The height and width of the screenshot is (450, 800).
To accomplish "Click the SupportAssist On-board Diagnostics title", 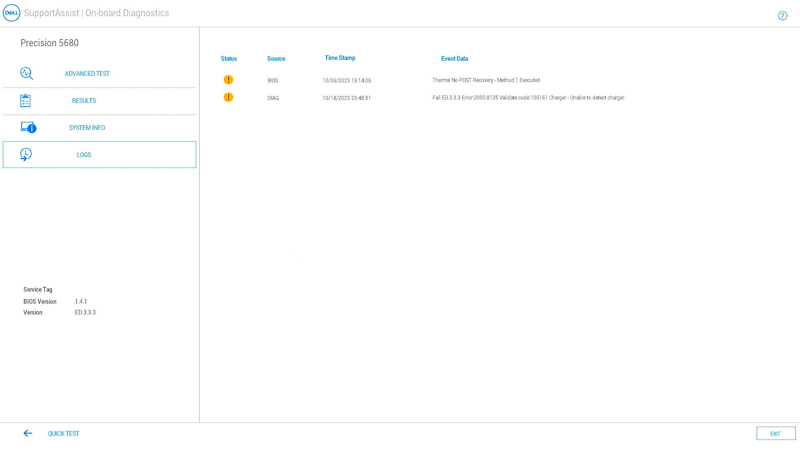I will pos(96,13).
